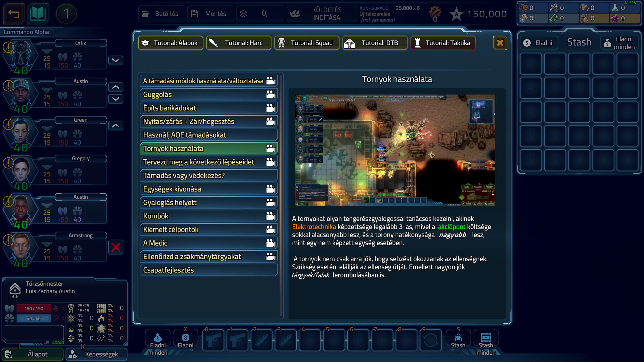Click the warning icon on Ortiz portrait
644x362 pixels.
(8, 47)
